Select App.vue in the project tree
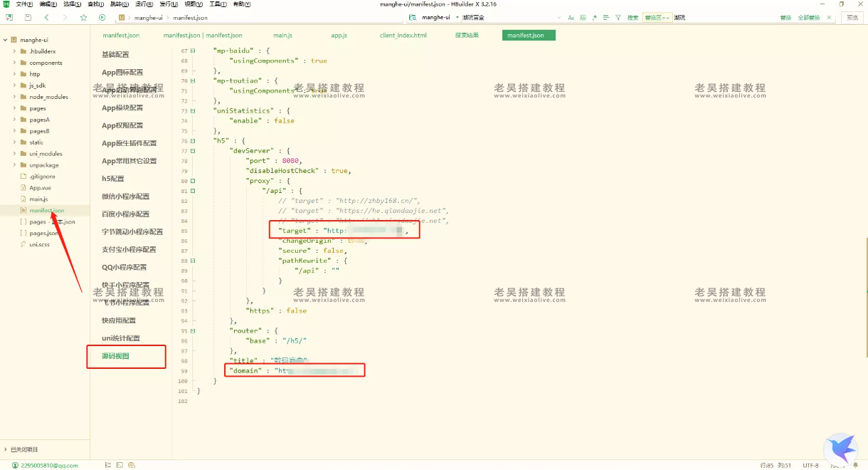The width and height of the screenshot is (868, 470). coord(40,187)
